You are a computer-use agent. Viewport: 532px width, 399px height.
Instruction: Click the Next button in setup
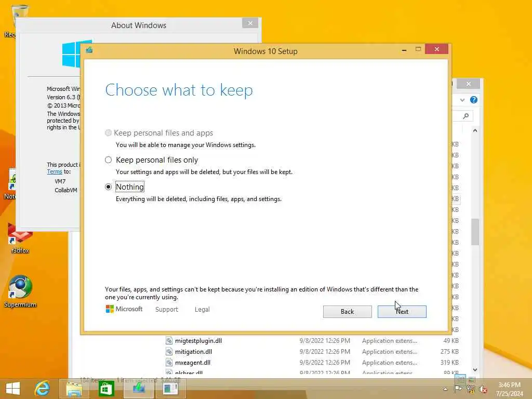pos(402,312)
